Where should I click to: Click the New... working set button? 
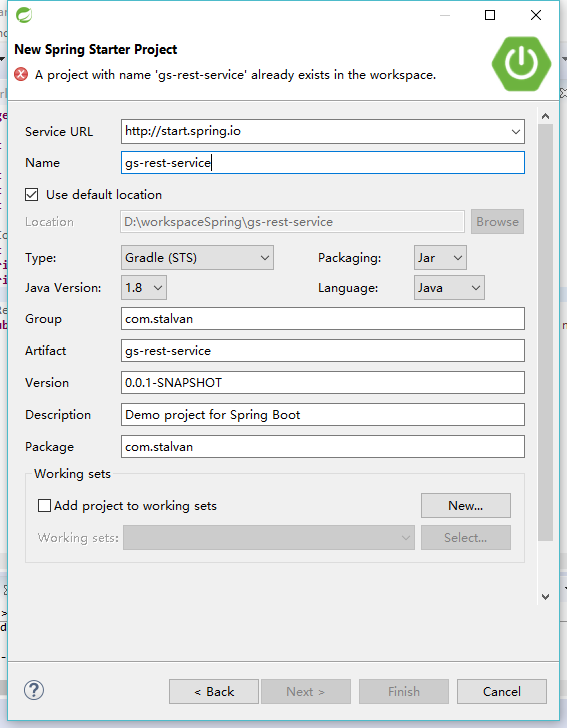pyautogui.click(x=466, y=506)
